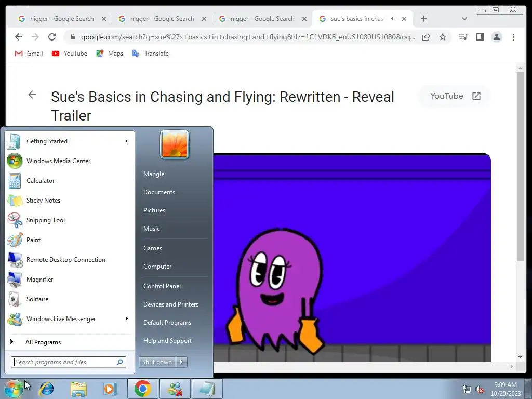
Task: Open Windows Media Player from the taskbar
Action: click(x=110, y=389)
